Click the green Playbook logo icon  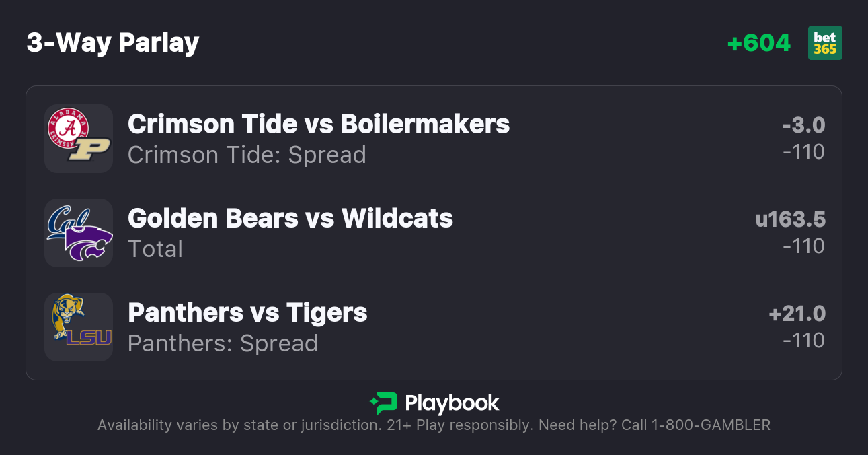click(x=383, y=403)
